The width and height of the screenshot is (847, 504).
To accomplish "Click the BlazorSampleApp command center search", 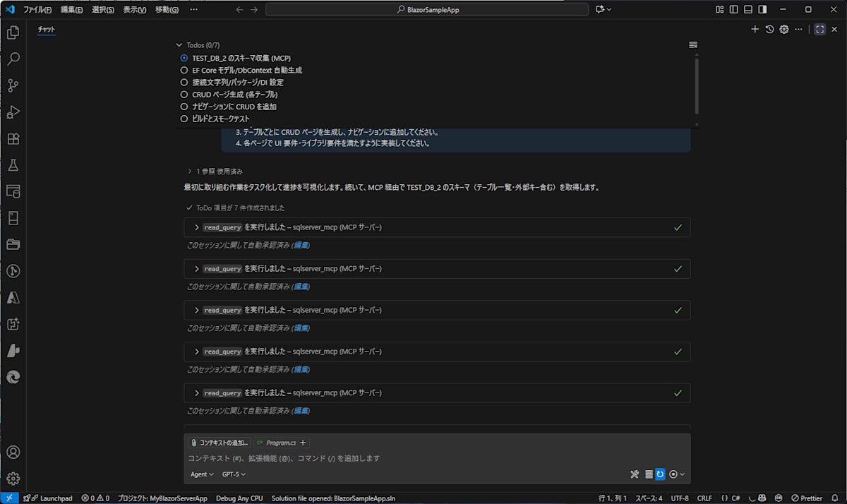I will [427, 9].
